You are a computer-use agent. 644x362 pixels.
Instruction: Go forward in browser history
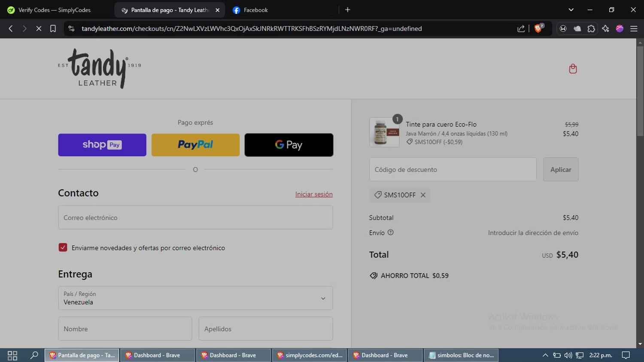(24, 29)
